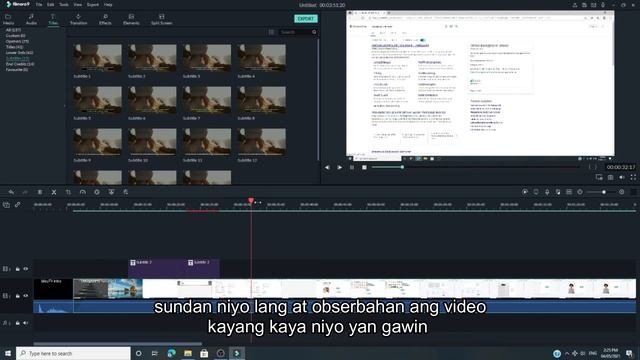Click the Delete trash icon
640x360 pixels.
(x=40, y=192)
